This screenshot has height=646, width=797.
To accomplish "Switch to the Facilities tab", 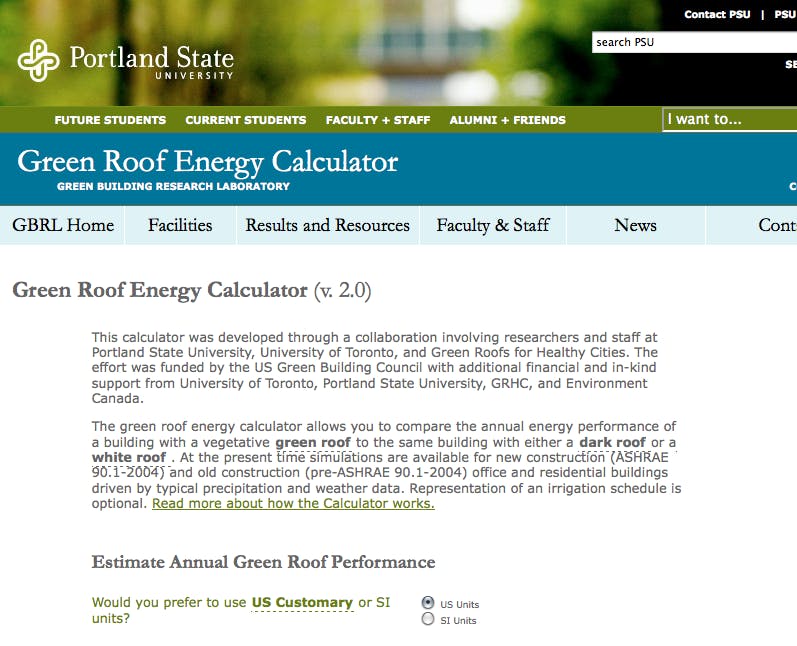I will [180, 225].
